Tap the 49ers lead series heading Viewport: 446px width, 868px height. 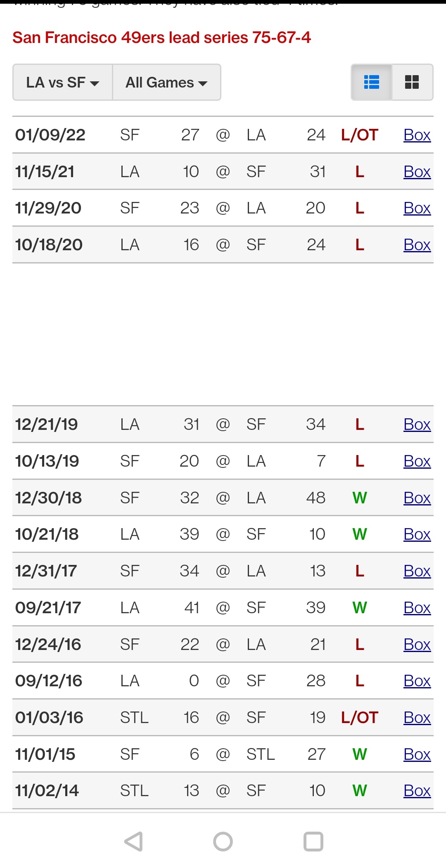pyautogui.click(x=161, y=38)
